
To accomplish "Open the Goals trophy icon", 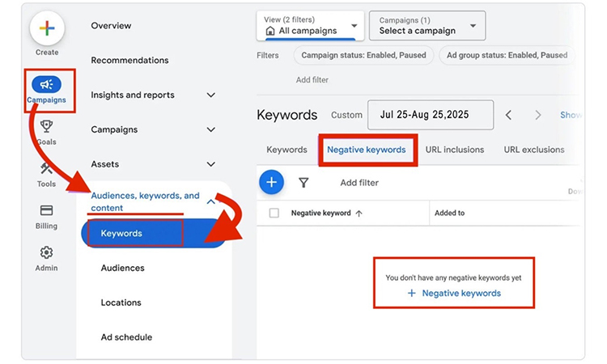I will coord(46,126).
